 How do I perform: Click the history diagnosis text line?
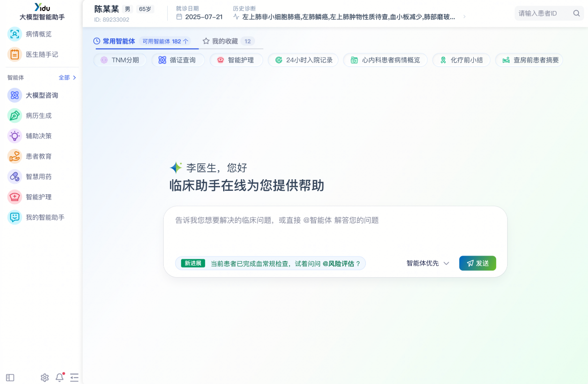(x=349, y=17)
